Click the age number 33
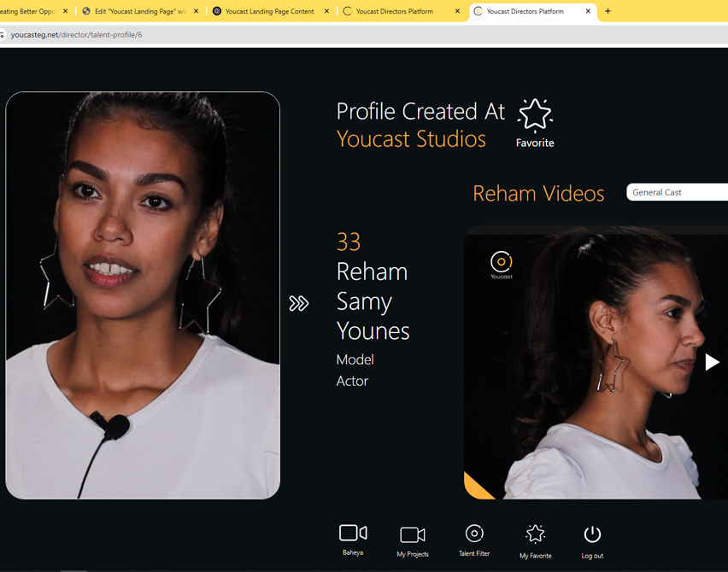The image size is (728, 572). 349,242
